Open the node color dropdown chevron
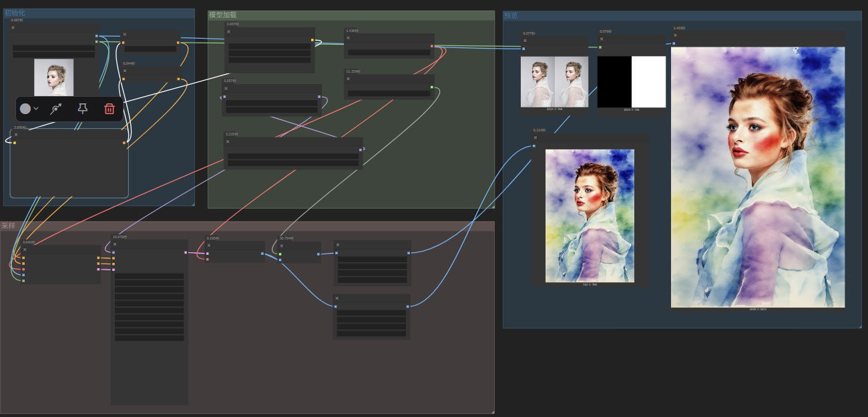 pyautogui.click(x=36, y=109)
